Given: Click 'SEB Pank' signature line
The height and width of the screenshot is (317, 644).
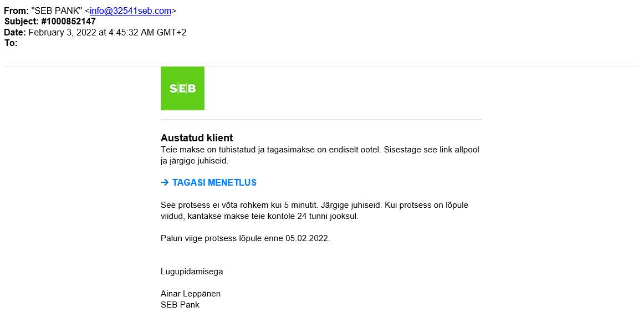Looking at the screenshot, I should pos(180,305).
